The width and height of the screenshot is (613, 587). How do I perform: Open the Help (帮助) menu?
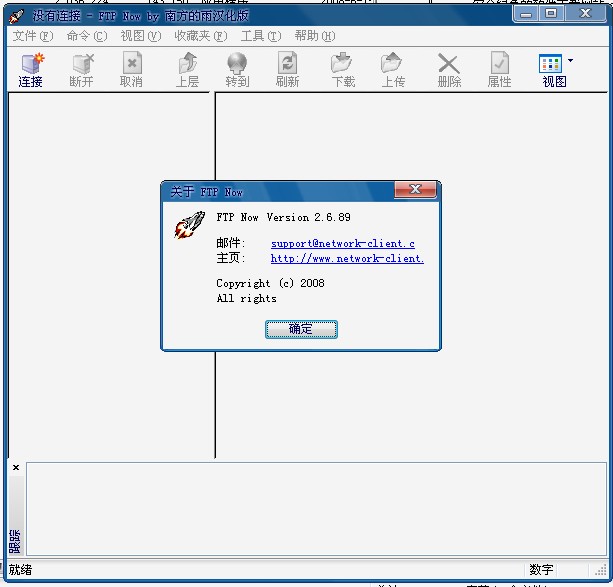tap(314, 36)
